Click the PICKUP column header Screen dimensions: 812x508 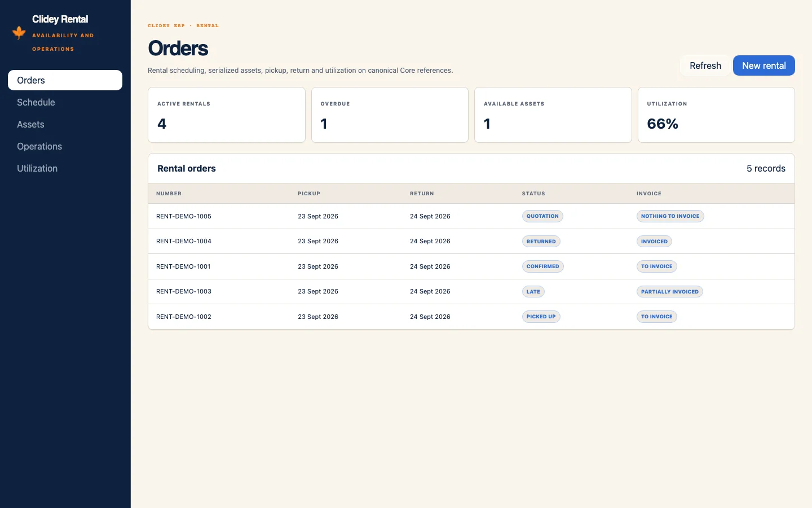point(309,194)
